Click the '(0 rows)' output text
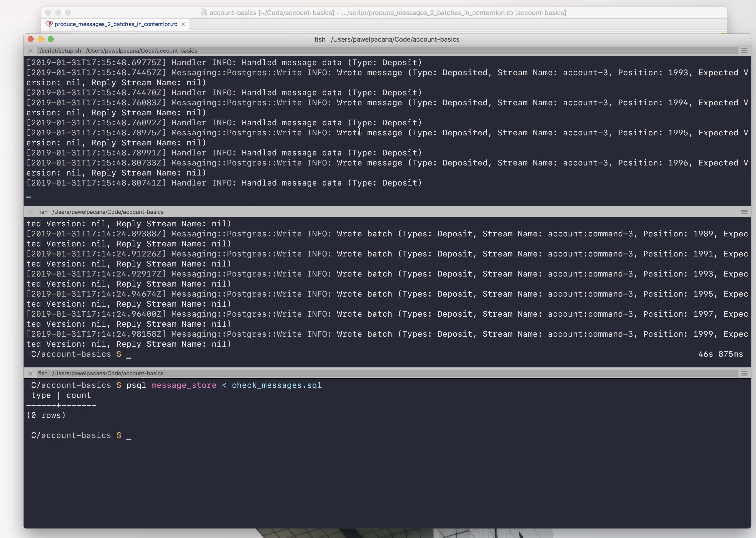756x538 pixels. tap(46, 415)
